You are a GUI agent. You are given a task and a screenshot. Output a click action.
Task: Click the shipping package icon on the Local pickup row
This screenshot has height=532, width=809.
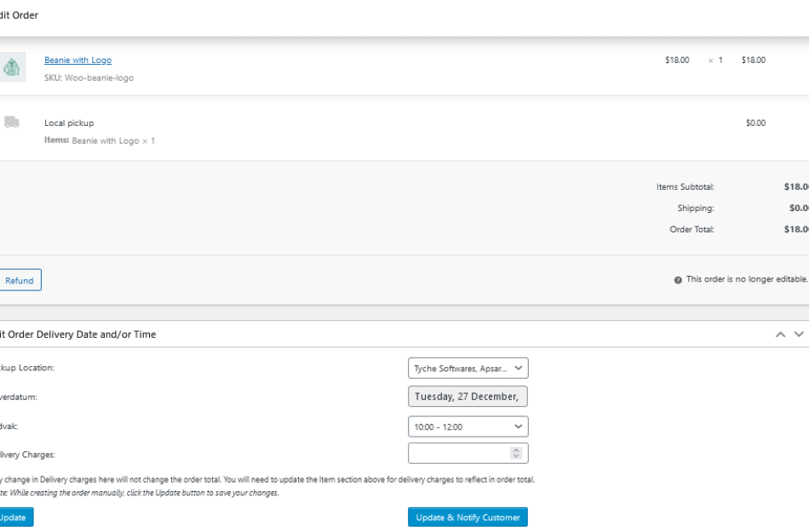[x=12, y=122]
